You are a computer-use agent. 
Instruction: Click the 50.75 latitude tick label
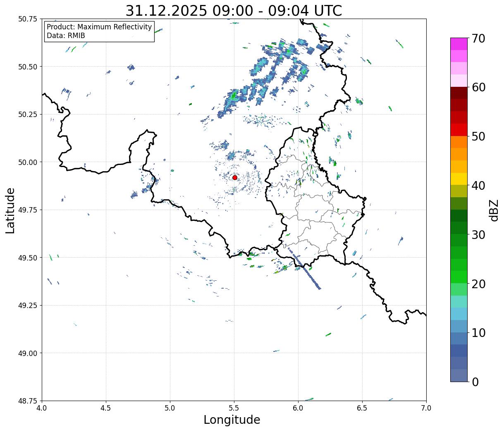click(28, 19)
